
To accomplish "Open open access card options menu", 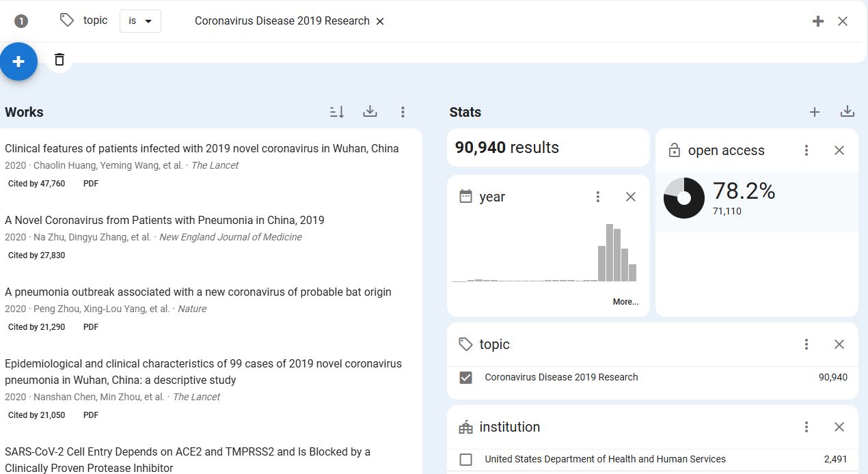I will pyautogui.click(x=806, y=150).
